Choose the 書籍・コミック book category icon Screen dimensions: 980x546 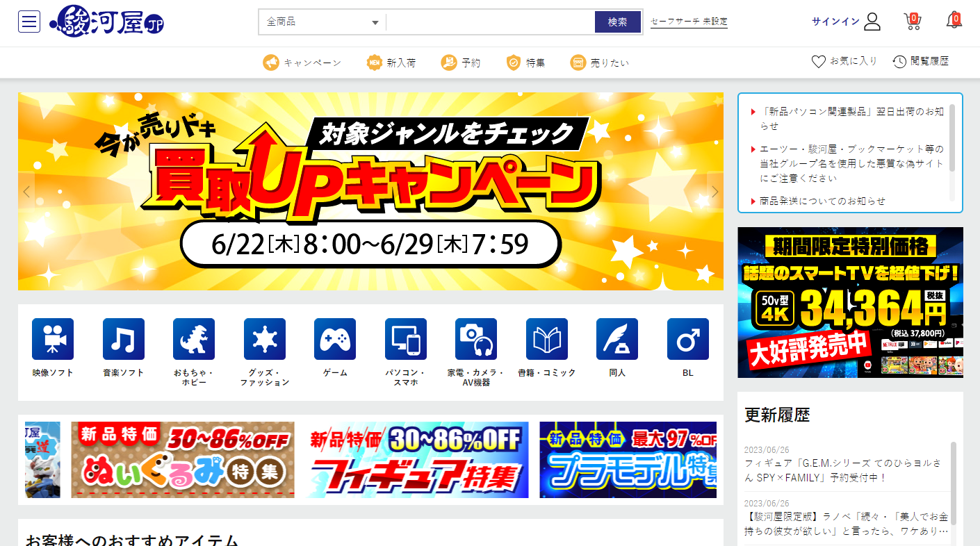[x=546, y=339]
